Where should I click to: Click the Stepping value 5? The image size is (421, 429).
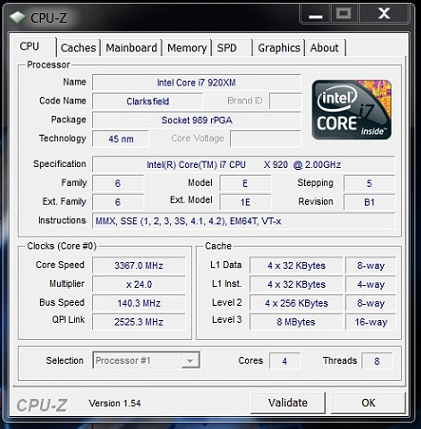coord(369,183)
